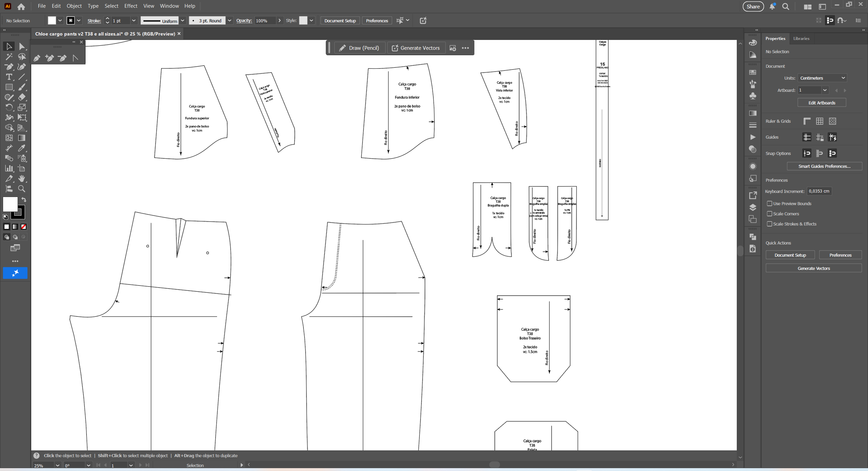Select the Rectangle tool
The image size is (868, 471).
coord(9,87)
